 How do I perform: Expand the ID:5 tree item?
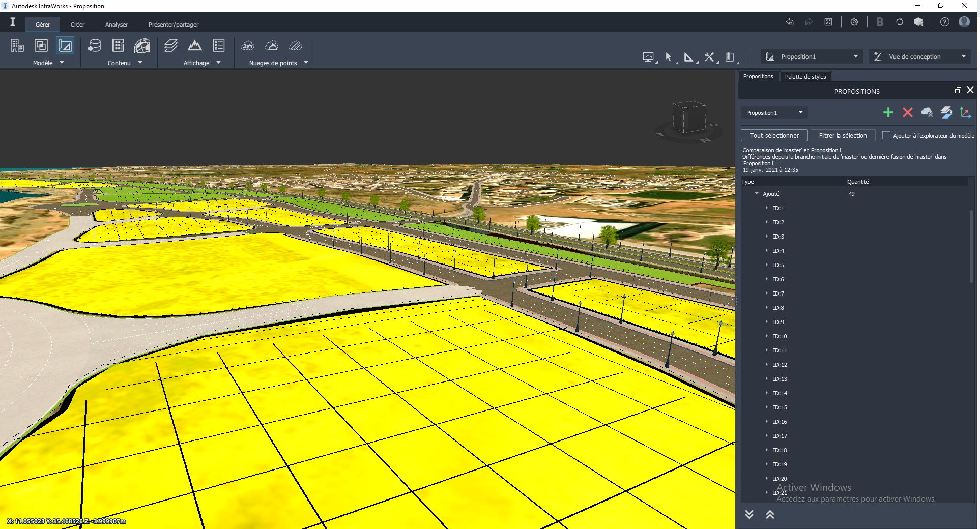coord(766,265)
